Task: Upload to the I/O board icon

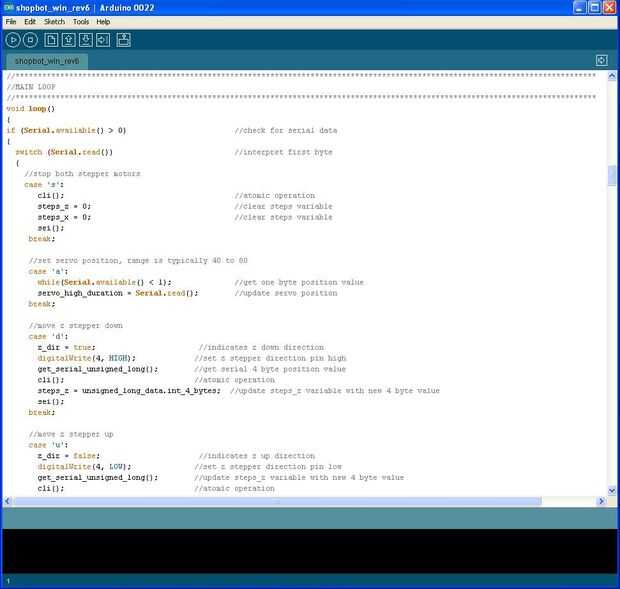Action: pyautogui.click(x=103, y=40)
